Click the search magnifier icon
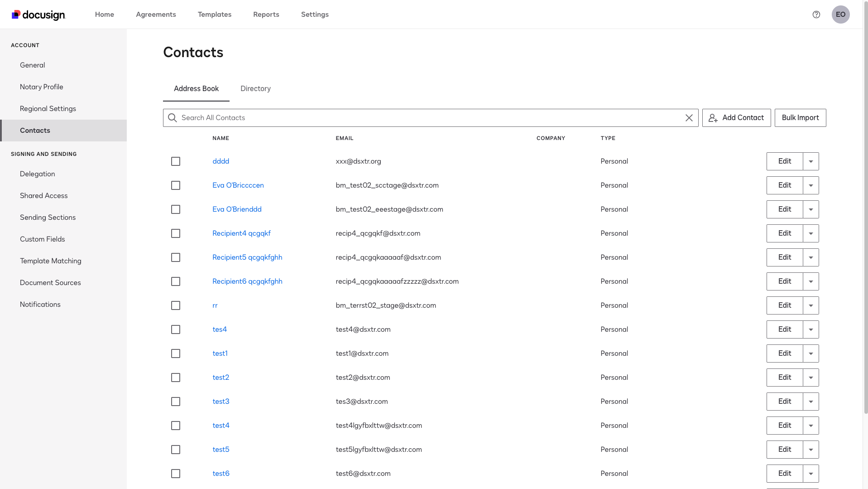Screen dimensions: 868x489 pyautogui.click(x=172, y=118)
